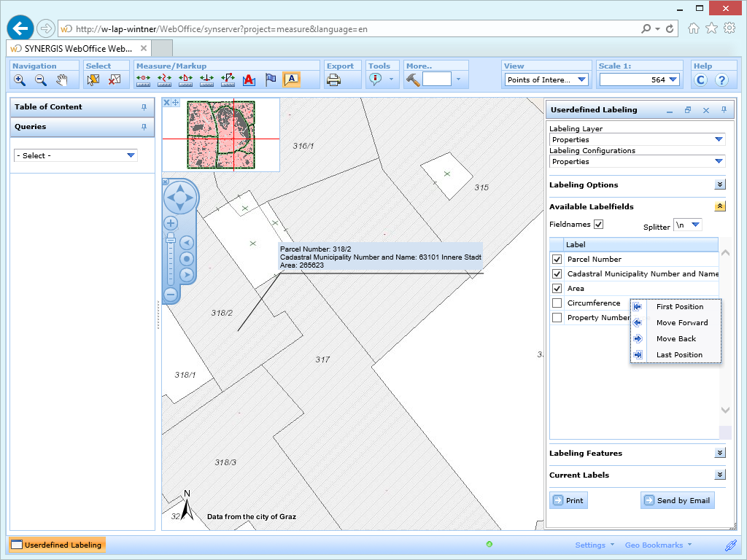Activate the pan hand tool
747x560 pixels.
coord(62,80)
